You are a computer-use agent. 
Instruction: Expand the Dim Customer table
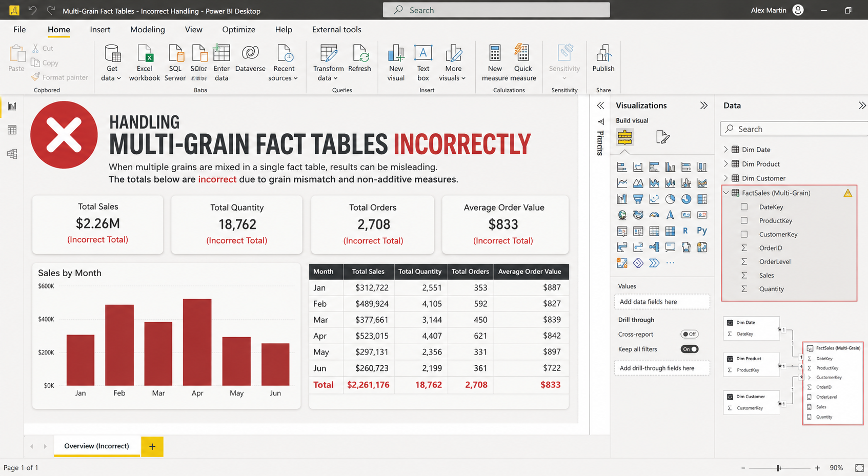click(x=725, y=178)
